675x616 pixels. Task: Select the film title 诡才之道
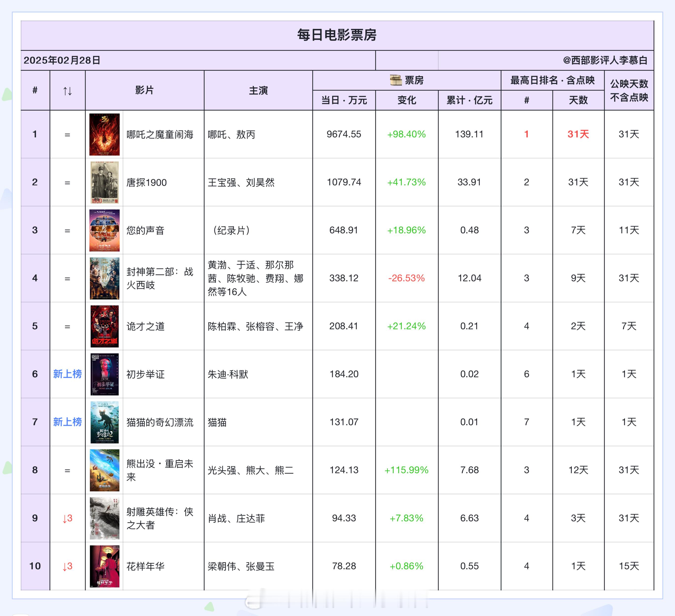tap(145, 326)
